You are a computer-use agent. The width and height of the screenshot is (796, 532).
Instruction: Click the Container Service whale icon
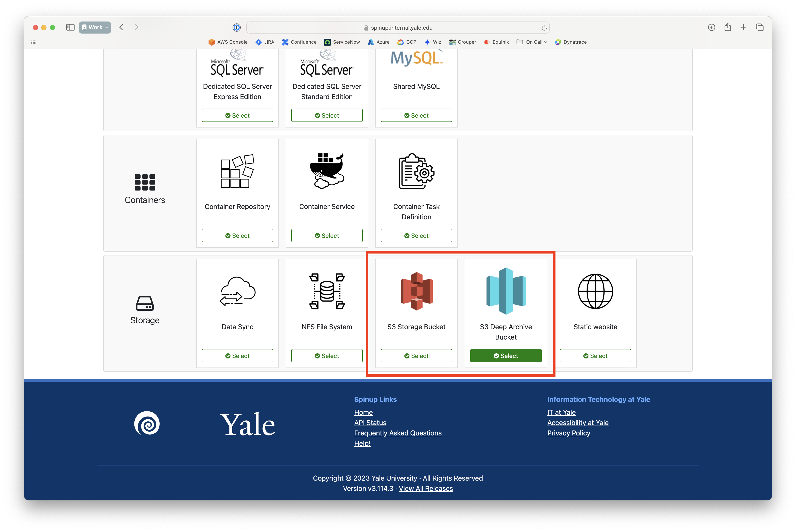click(327, 171)
